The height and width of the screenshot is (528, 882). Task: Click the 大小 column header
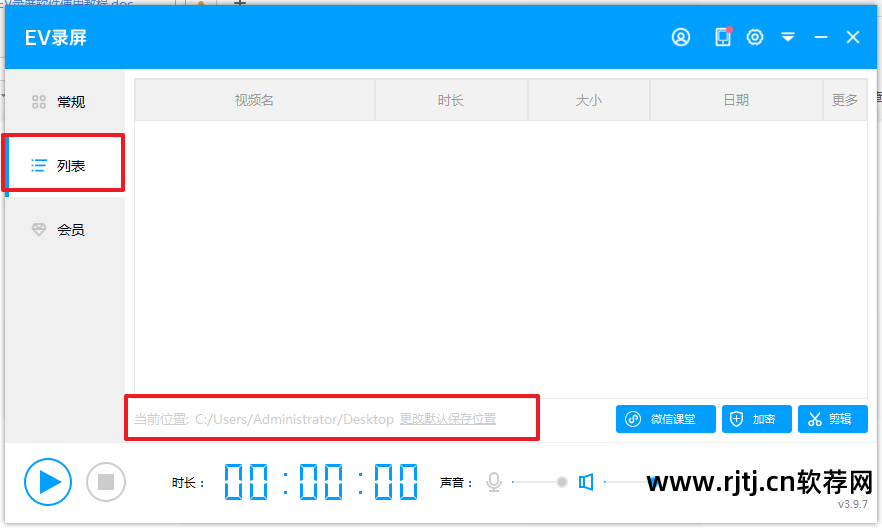click(589, 100)
